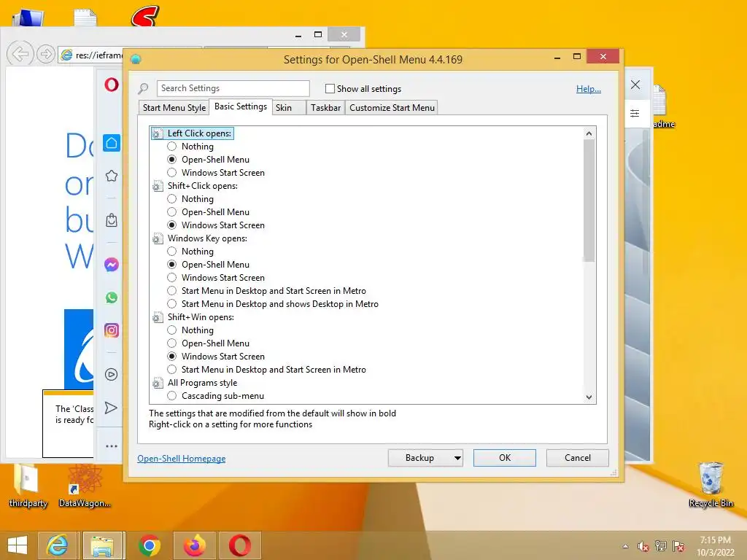Switch to the Taskbar tab

[x=326, y=108]
